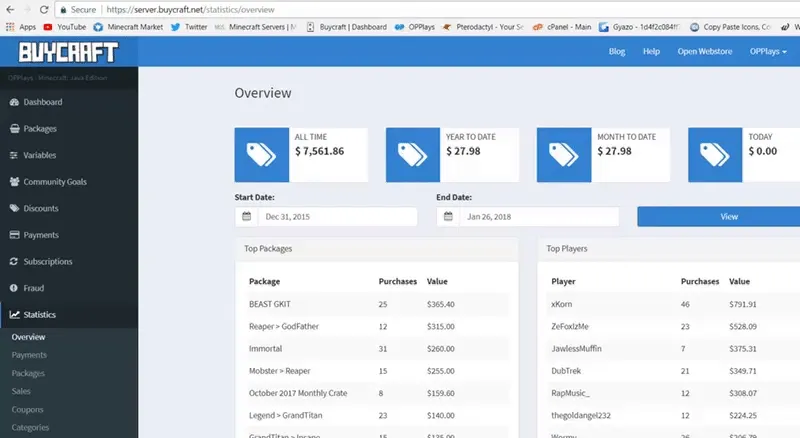
Task: Click the End Date field Jan 26, 2018
Action: (539, 216)
